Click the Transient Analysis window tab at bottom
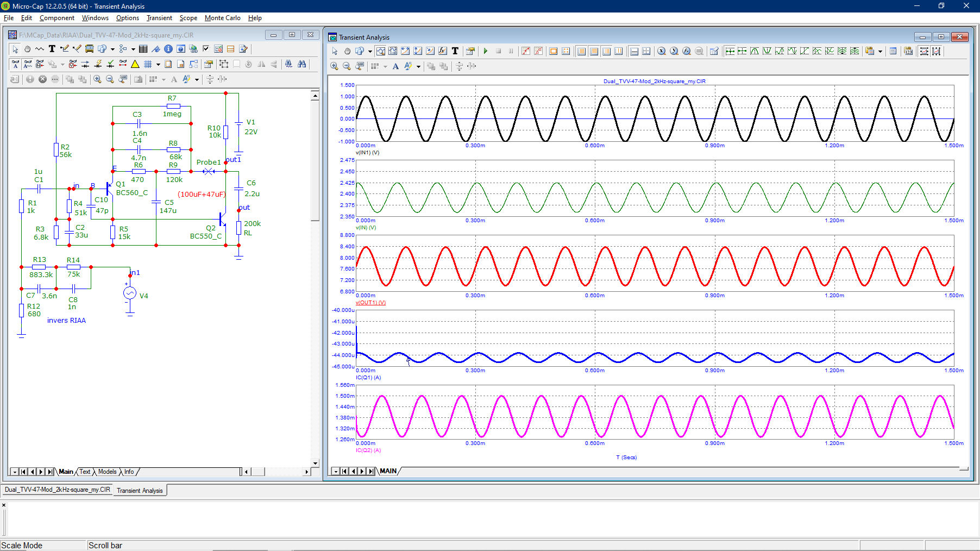 pos(140,490)
